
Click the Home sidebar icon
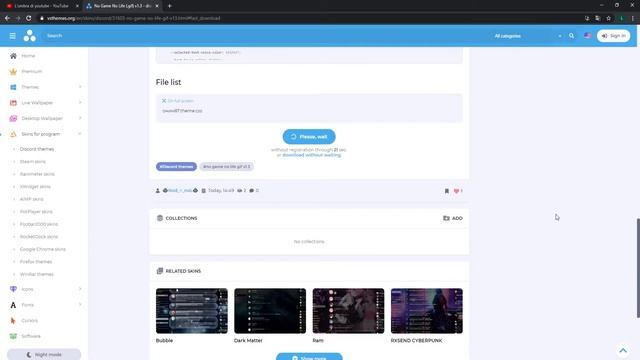(13, 56)
